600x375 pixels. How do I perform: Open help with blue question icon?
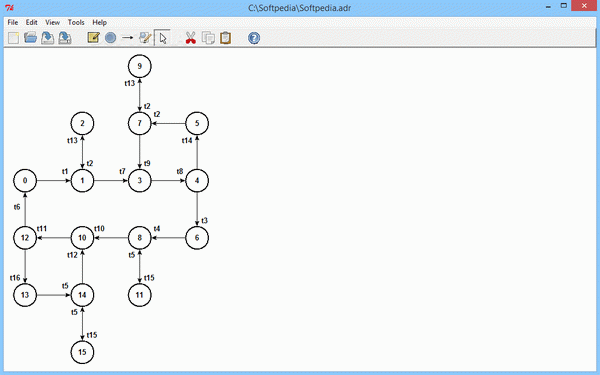click(254, 38)
